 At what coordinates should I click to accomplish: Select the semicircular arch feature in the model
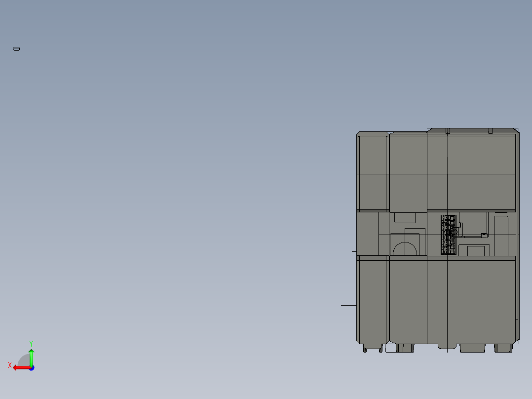click(405, 249)
